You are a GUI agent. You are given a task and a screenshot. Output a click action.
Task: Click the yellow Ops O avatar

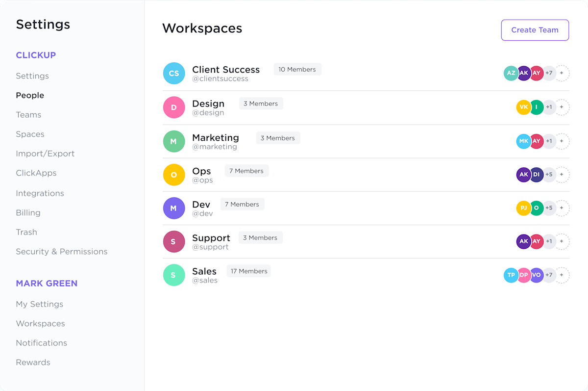click(174, 175)
